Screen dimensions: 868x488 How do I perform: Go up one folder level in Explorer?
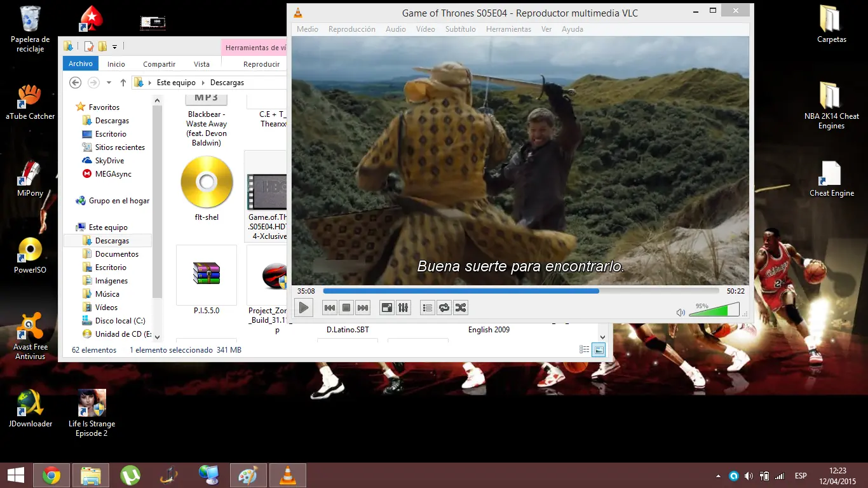click(x=123, y=83)
